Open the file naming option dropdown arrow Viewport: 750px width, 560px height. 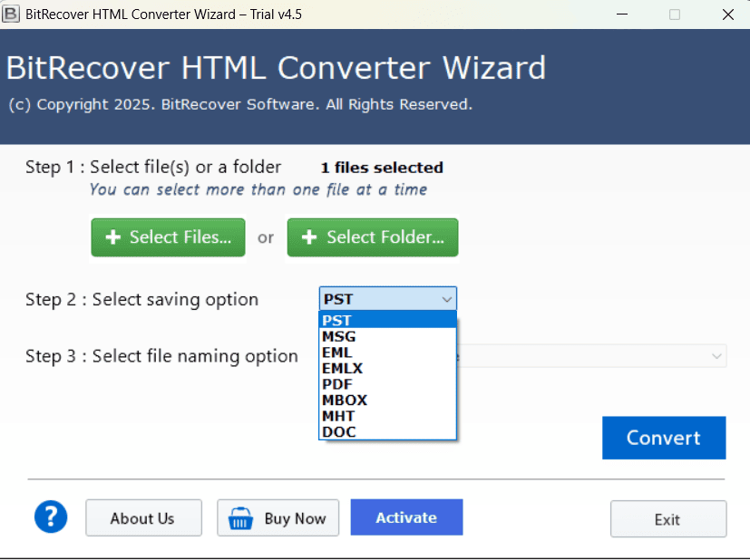[716, 356]
